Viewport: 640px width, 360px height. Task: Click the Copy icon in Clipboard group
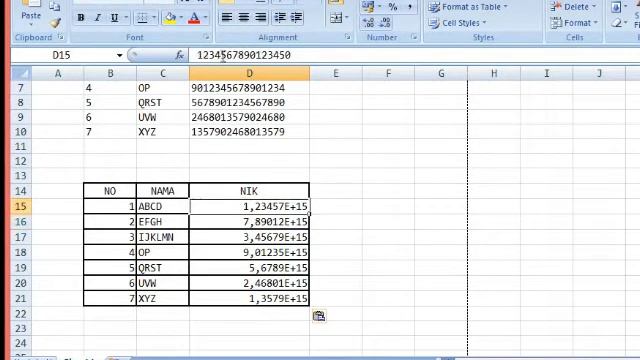click(54, 6)
